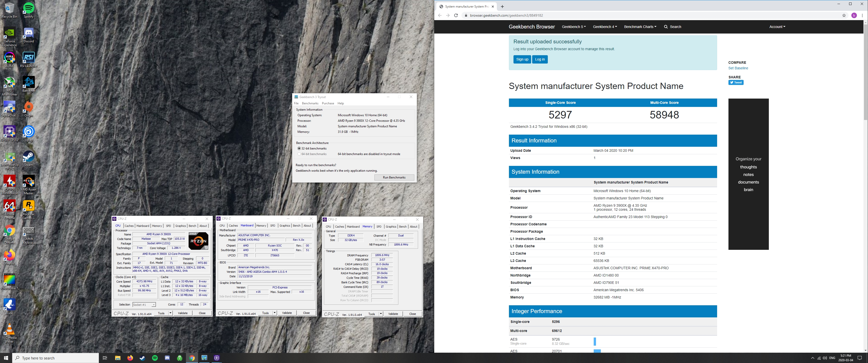
Task: Click the Windows Start button
Action: click(x=6, y=358)
